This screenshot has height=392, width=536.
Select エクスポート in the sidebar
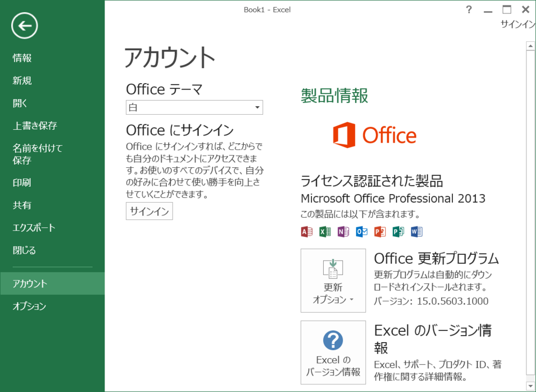[x=34, y=227]
